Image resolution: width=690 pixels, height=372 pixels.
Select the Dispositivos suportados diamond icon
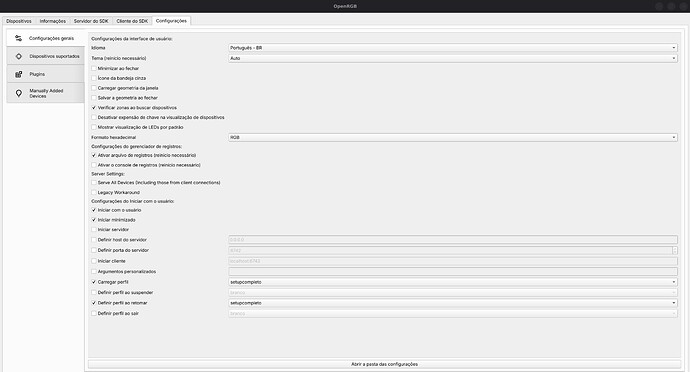(18, 56)
